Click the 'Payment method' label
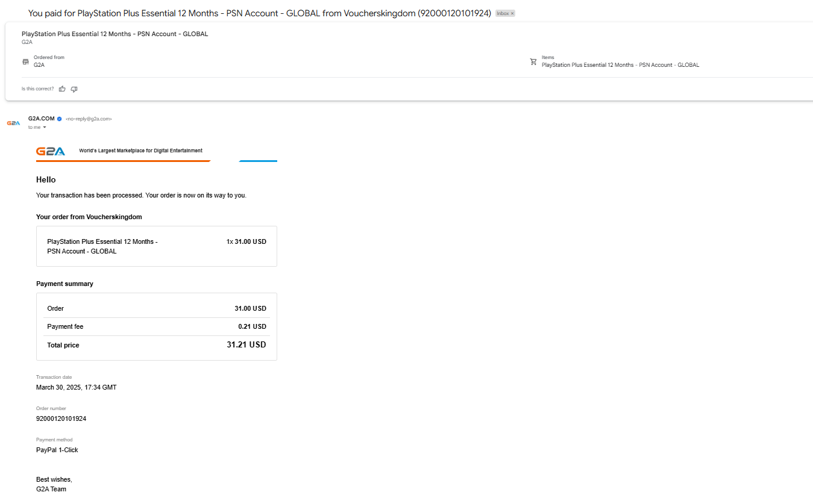This screenshot has width=813, height=504. (x=54, y=440)
